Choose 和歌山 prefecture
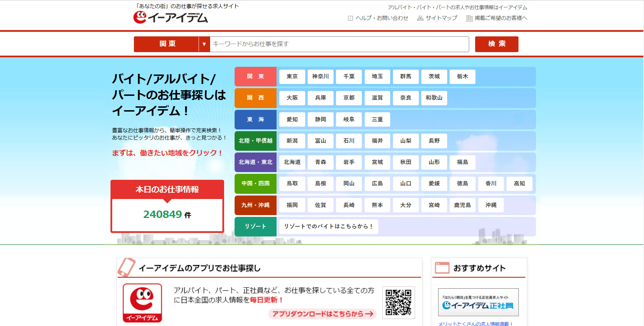Viewport: 644px width, 326px height. (434, 98)
